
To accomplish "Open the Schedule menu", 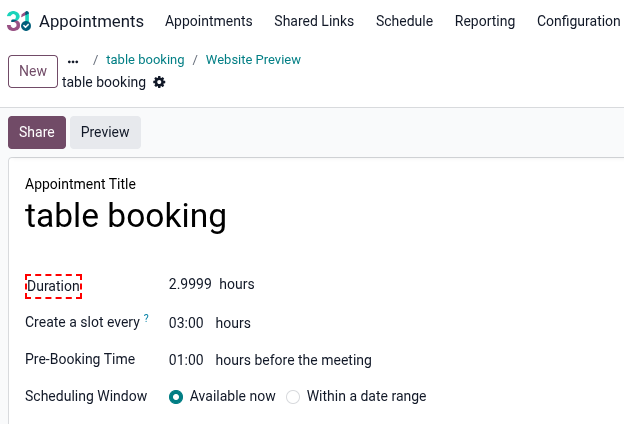I will [404, 21].
